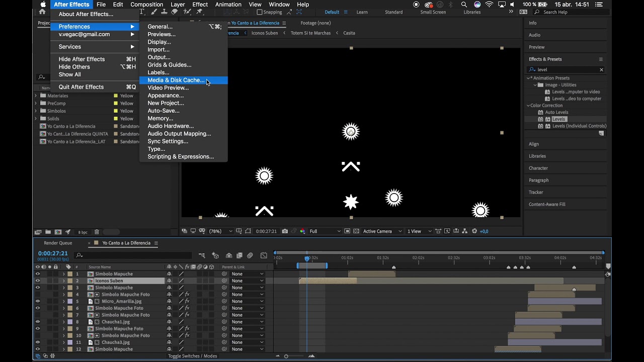Toggle transparency grid icon in viewer
The image size is (644, 362).
tap(356, 231)
